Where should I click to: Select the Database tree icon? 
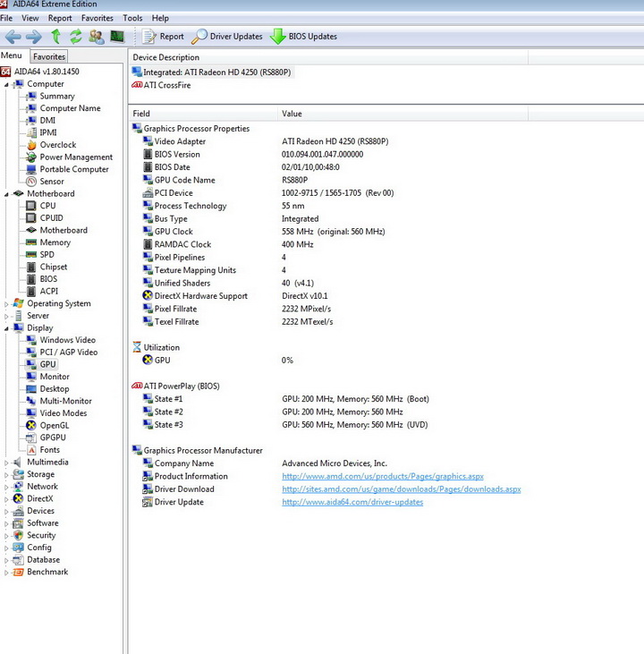tap(19, 560)
